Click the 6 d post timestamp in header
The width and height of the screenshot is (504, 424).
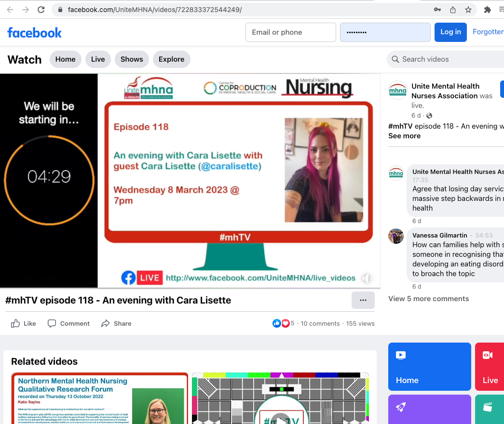pyautogui.click(x=416, y=116)
